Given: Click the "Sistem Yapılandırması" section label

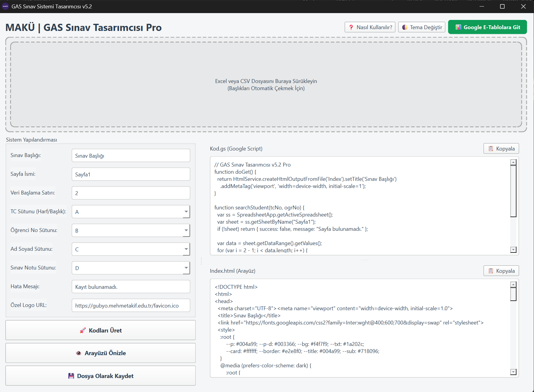Looking at the screenshot, I should [x=32, y=139].
